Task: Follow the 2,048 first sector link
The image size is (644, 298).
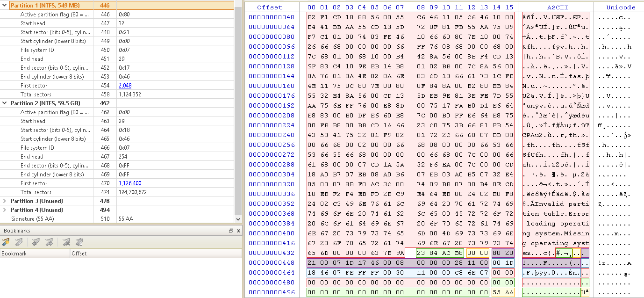Action: pyautogui.click(x=125, y=86)
